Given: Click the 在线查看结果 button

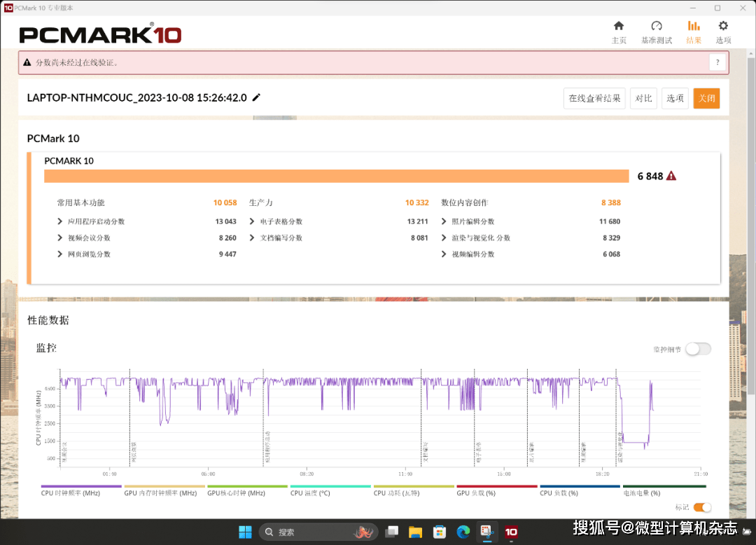Looking at the screenshot, I should pos(594,98).
